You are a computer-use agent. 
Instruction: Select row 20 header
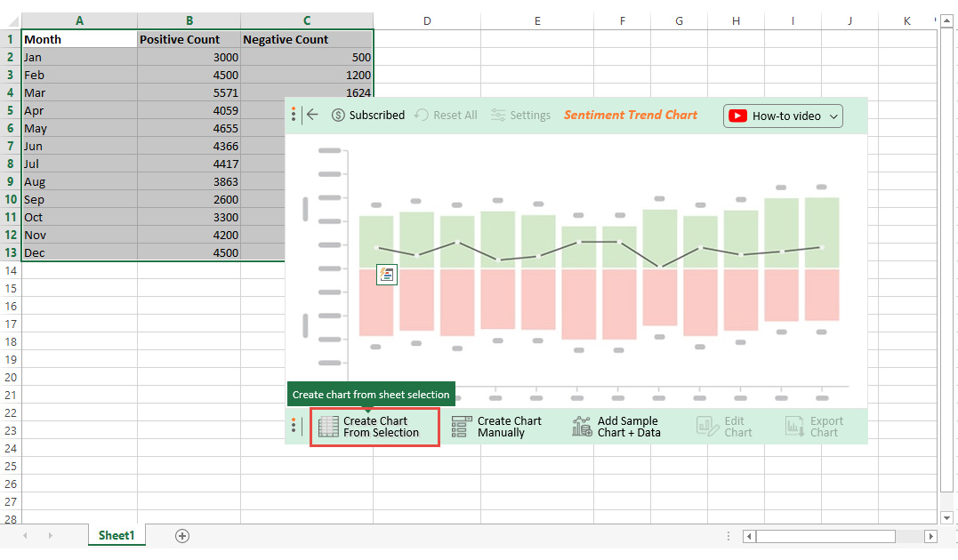point(11,378)
